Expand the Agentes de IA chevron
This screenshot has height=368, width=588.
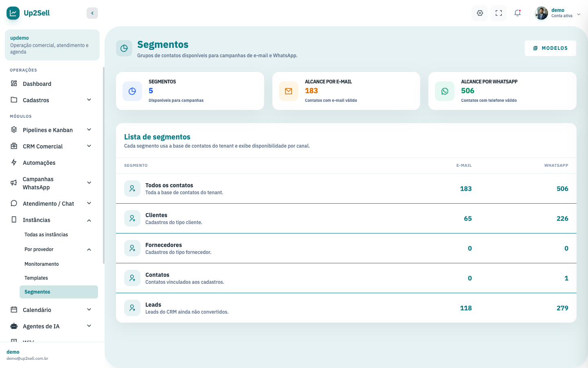click(x=89, y=326)
